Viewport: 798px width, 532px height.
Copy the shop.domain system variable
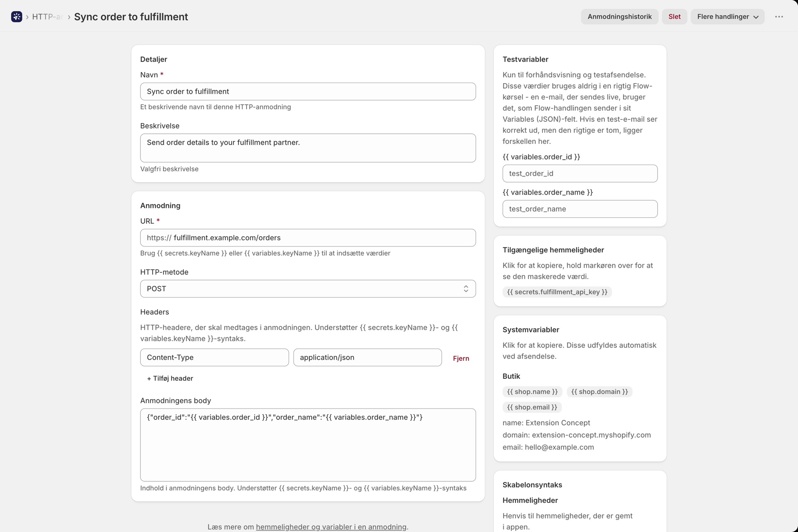point(599,392)
